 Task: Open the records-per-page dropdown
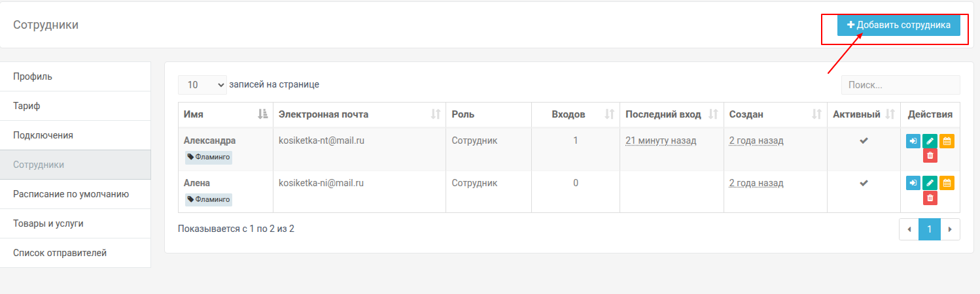click(202, 85)
